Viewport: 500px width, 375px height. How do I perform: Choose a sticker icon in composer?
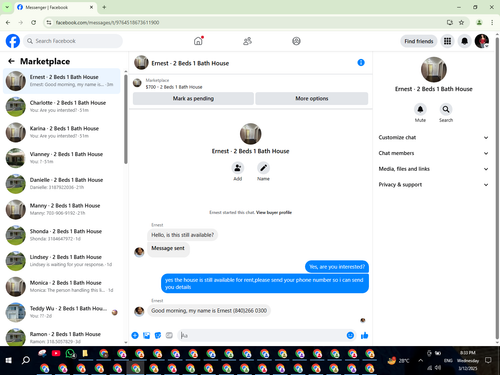click(158, 335)
